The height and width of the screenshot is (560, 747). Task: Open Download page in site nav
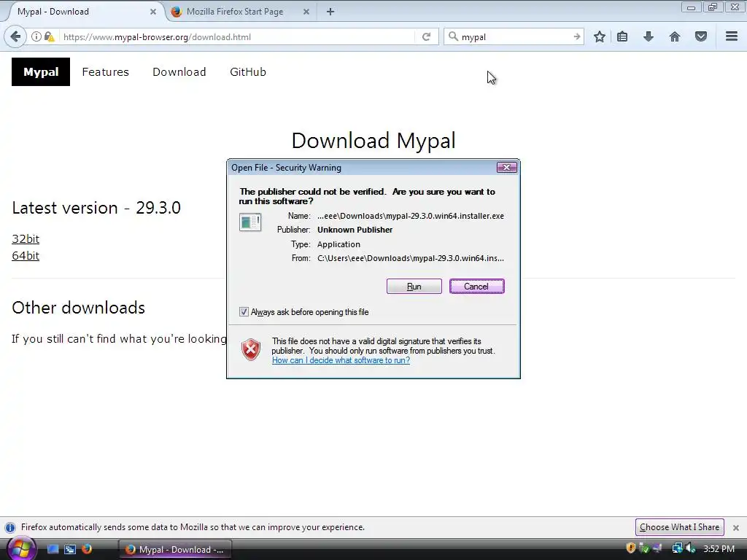click(179, 72)
